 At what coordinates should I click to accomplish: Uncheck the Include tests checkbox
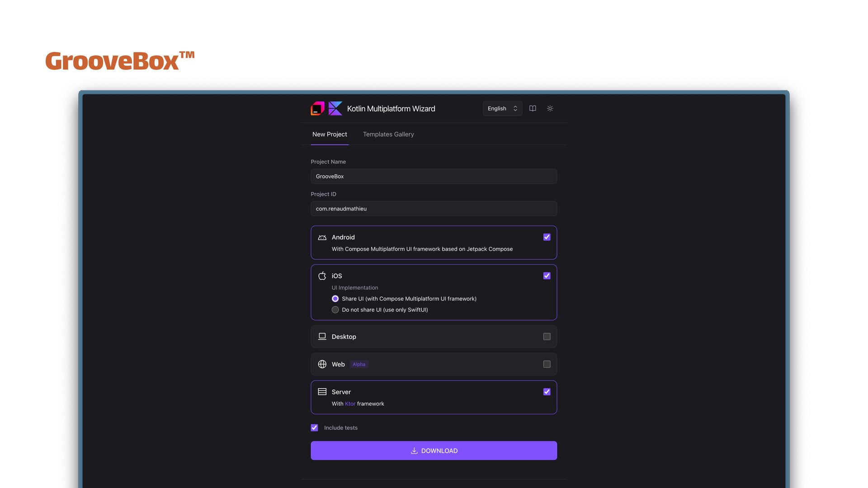click(314, 427)
